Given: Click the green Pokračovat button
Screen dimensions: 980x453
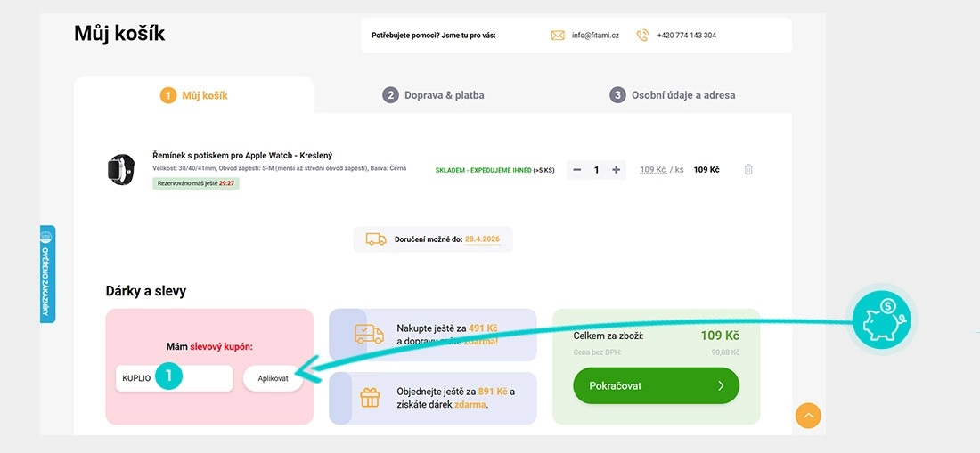Looking at the screenshot, I should tap(656, 385).
